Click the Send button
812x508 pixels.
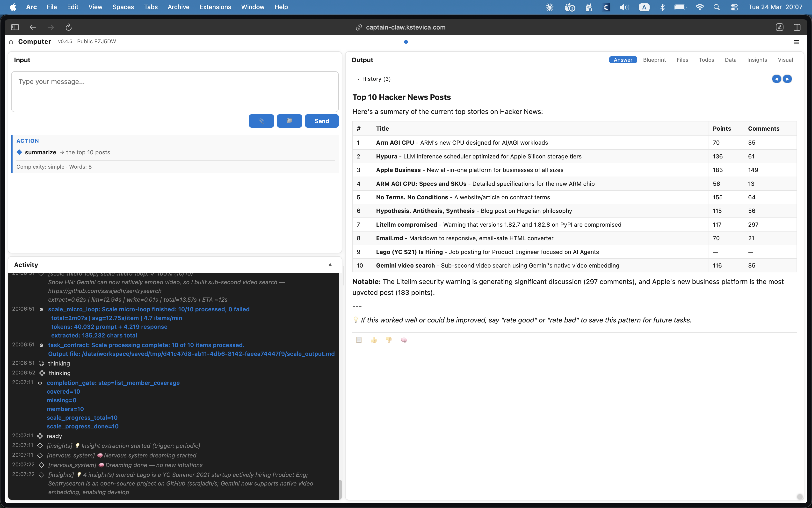click(x=321, y=121)
